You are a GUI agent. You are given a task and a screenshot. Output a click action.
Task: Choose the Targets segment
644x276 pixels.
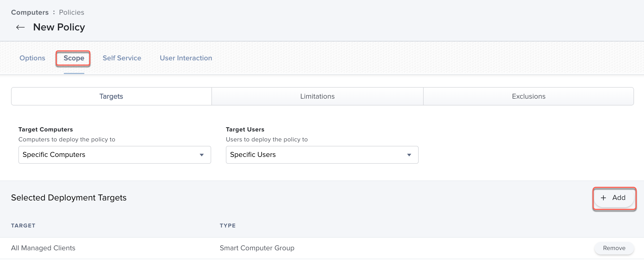[111, 96]
